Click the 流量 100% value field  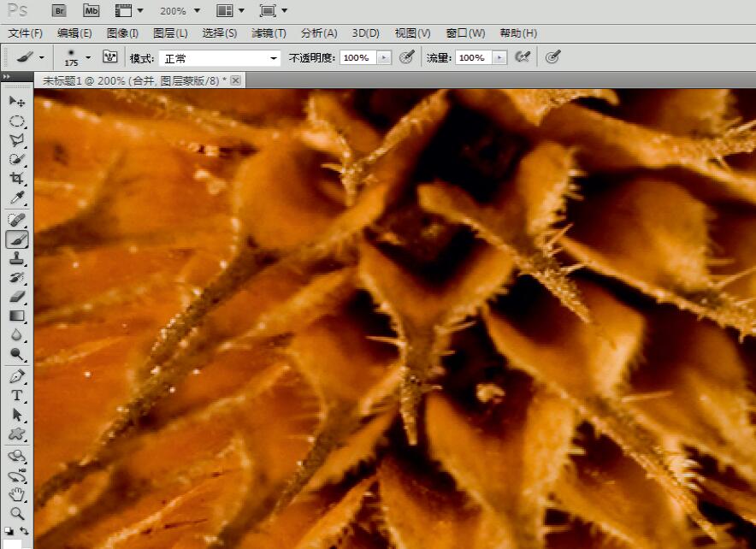pyautogui.click(x=473, y=58)
